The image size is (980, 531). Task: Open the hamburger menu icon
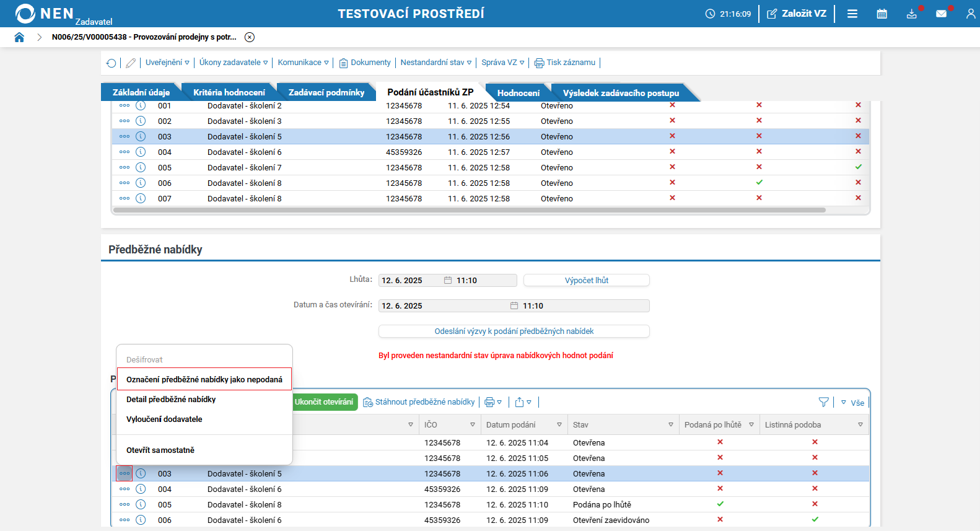click(852, 14)
